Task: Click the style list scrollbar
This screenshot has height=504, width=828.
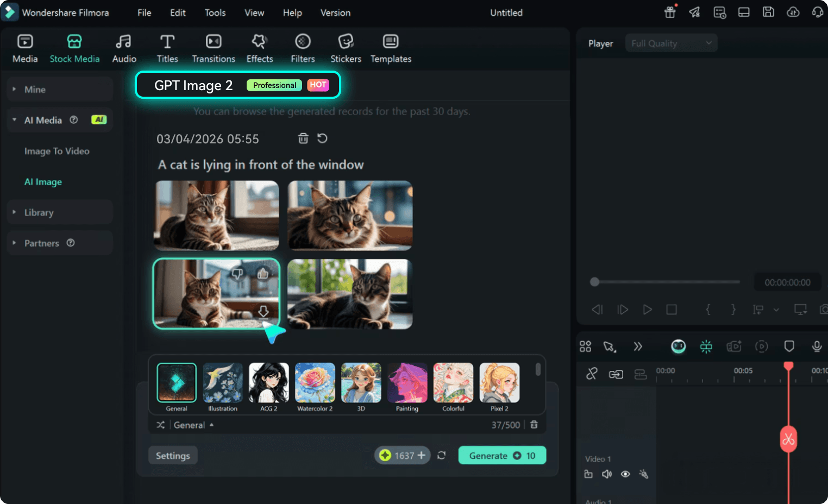Action: [x=538, y=370]
